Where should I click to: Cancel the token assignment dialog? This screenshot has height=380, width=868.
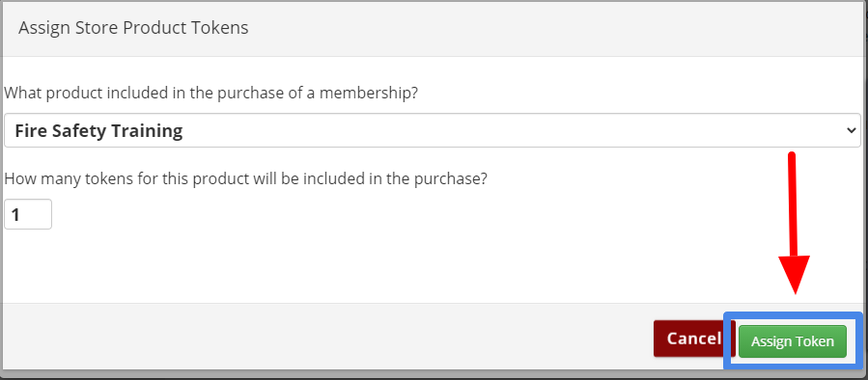[x=688, y=339]
